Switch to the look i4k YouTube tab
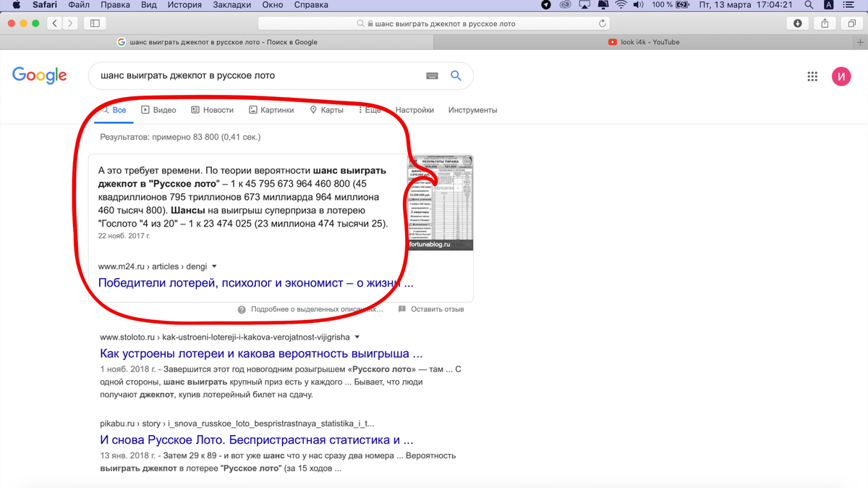Viewport: 868px width, 488px height. pos(644,42)
